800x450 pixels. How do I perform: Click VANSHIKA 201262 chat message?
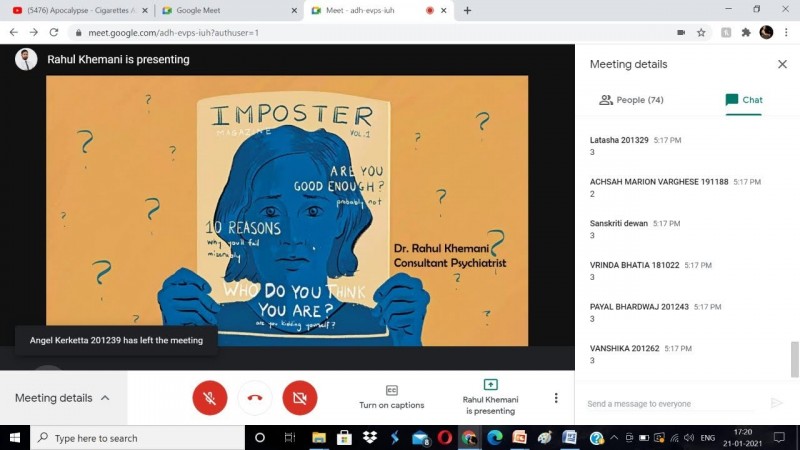[x=641, y=355]
